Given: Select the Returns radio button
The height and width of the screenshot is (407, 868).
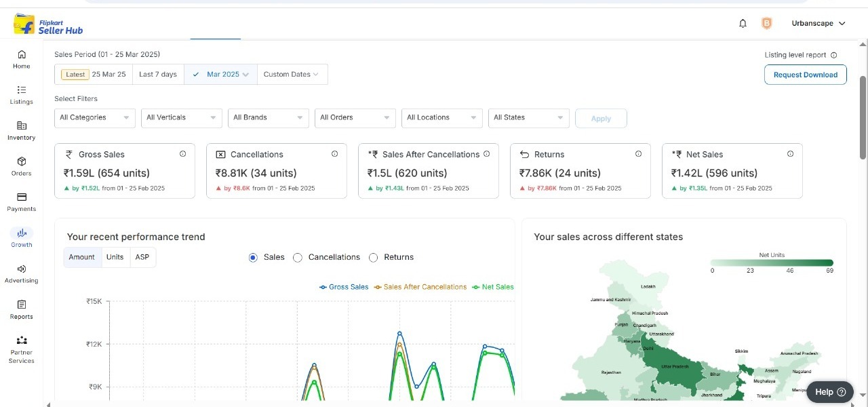Looking at the screenshot, I should (374, 258).
